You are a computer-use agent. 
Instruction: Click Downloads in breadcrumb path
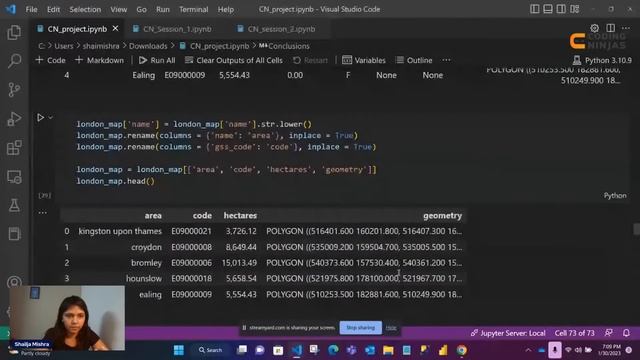click(148, 46)
